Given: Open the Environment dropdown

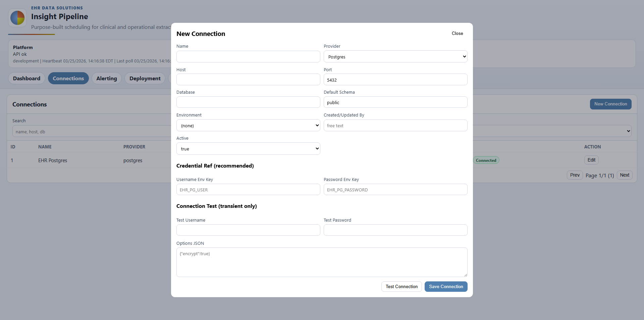Looking at the screenshot, I should point(248,125).
